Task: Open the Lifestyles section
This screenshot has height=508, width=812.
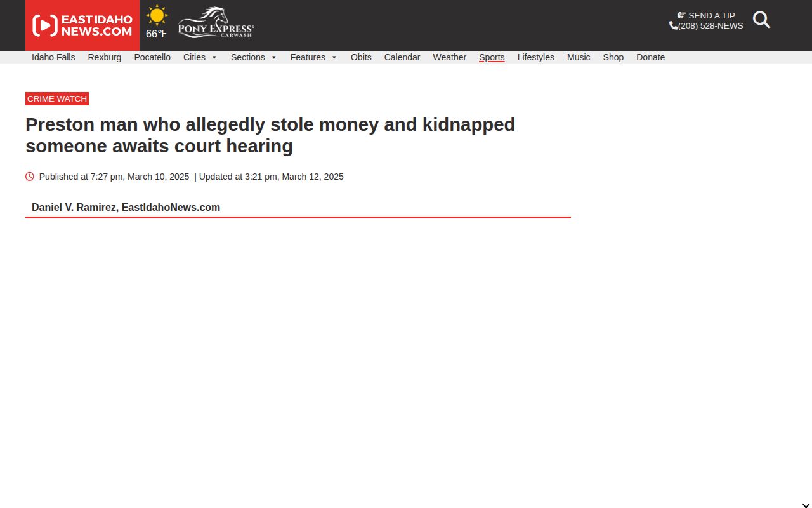Action: coord(536,57)
